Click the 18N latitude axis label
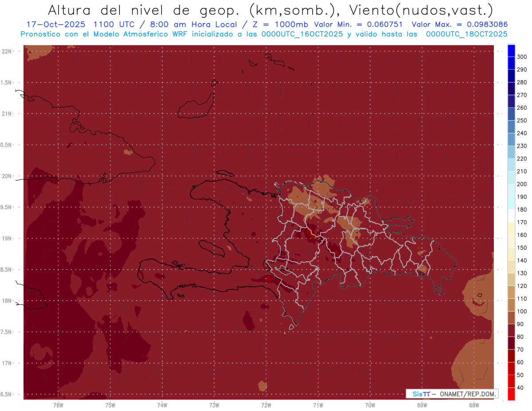The width and height of the screenshot is (532, 411). 7,301
